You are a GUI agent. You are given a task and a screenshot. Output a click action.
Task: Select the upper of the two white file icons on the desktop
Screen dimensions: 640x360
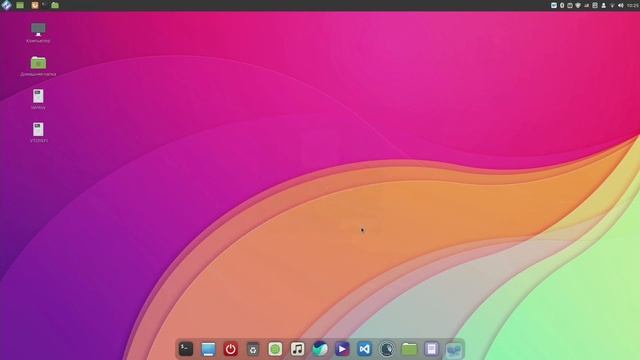click(x=38, y=96)
